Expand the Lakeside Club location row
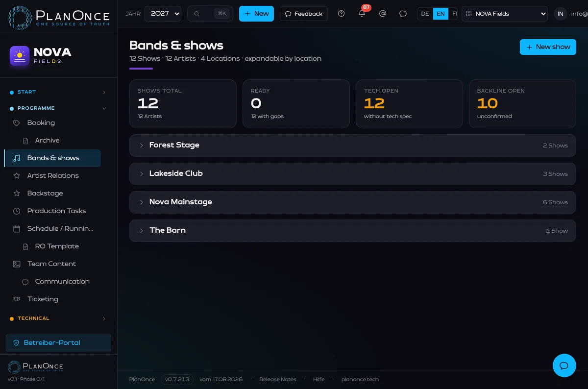This screenshot has height=389, width=588. pos(353,174)
